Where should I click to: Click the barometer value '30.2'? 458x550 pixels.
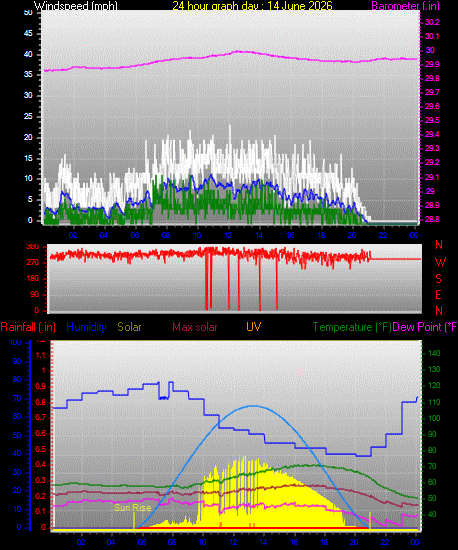click(432, 22)
